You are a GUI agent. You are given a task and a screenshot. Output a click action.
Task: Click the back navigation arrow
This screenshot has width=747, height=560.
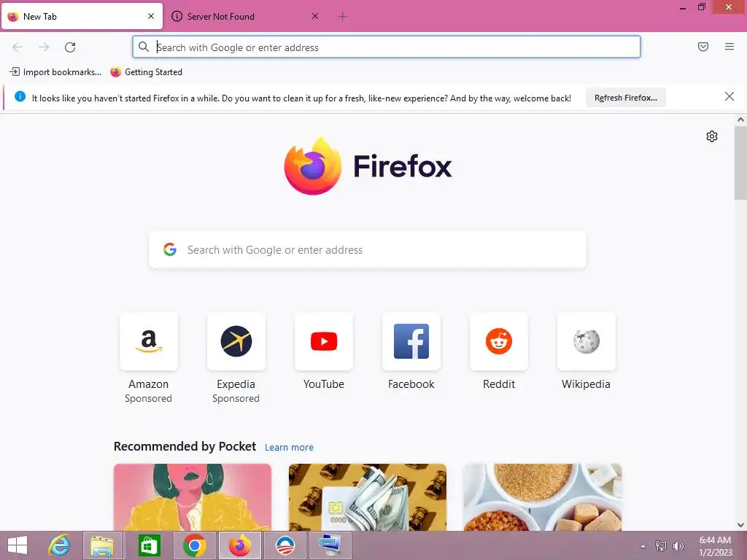pyautogui.click(x=18, y=47)
